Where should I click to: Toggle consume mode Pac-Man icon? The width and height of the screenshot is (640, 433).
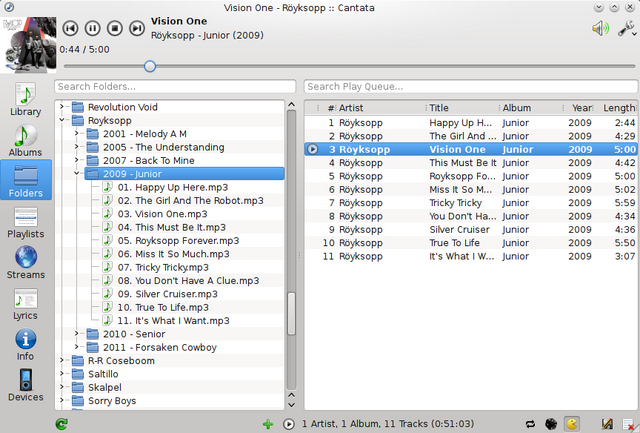point(572,424)
